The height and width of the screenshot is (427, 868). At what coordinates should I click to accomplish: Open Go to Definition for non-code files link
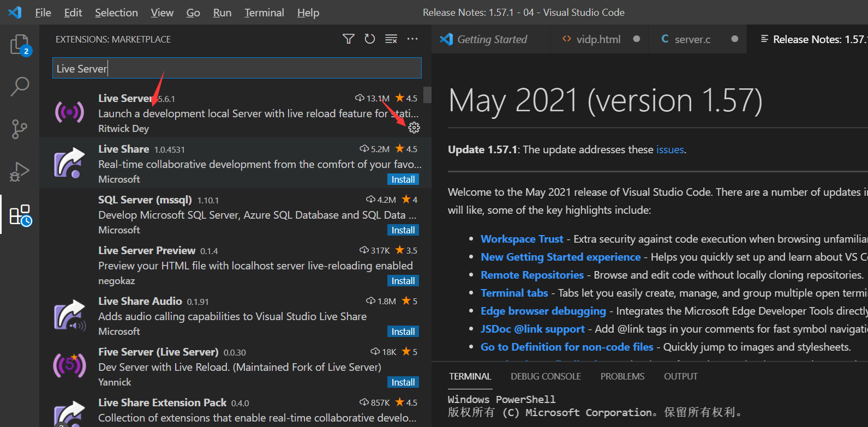pyautogui.click(x=567, y=347)
